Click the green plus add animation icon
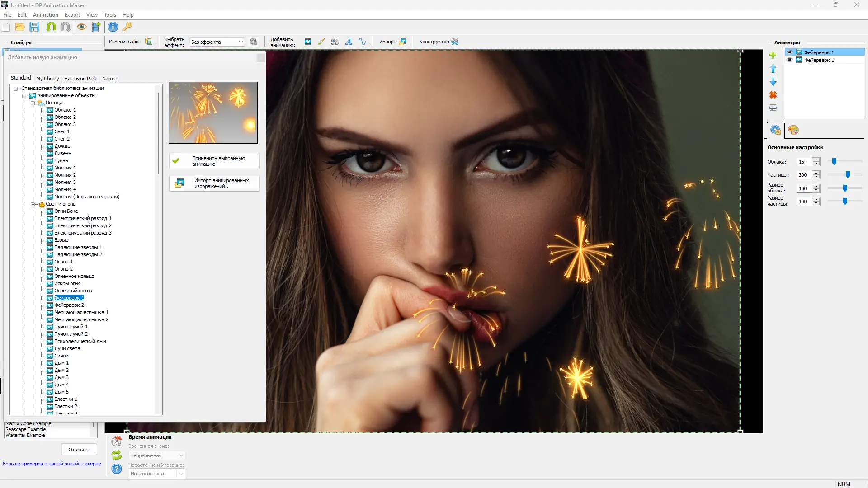 click(x=773, y=55)
